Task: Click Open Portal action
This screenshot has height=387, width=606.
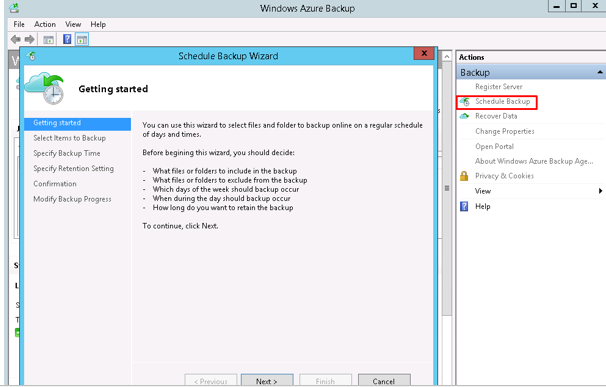Action: [x=494, y=147]
